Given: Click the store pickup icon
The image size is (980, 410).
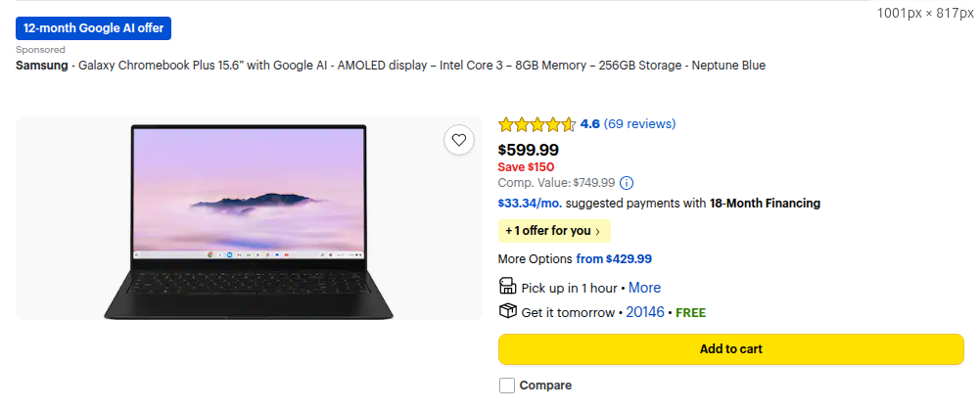Looking at the screenshot, I should pyautogui.click(x=507, y=287).
